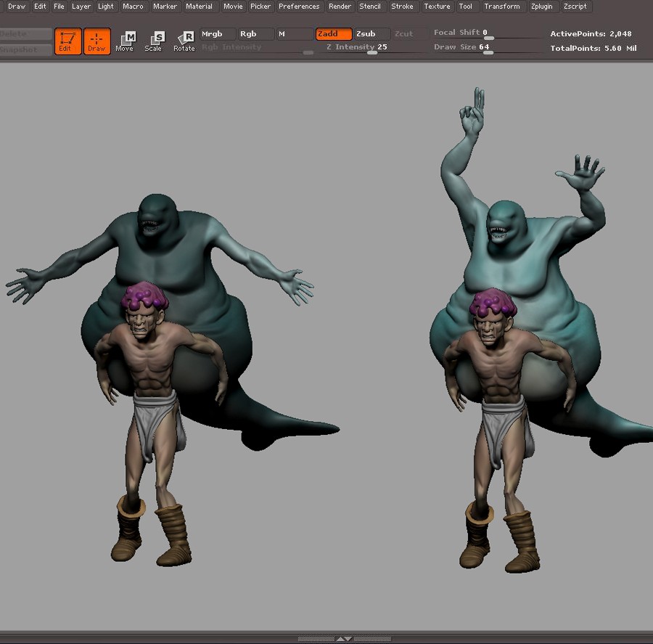653x644 pixels.
Task: Enable Zsub sculpt mode
Action: coord(371,34)
